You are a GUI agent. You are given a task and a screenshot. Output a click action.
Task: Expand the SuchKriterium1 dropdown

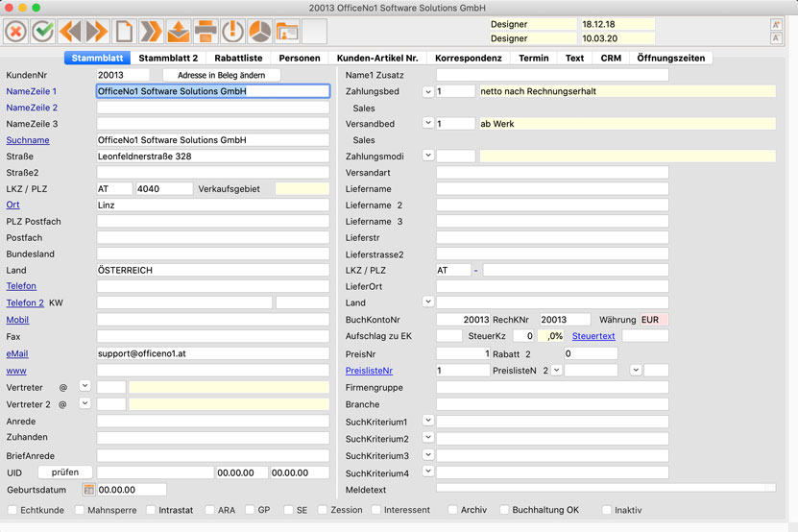coord(428,421)
